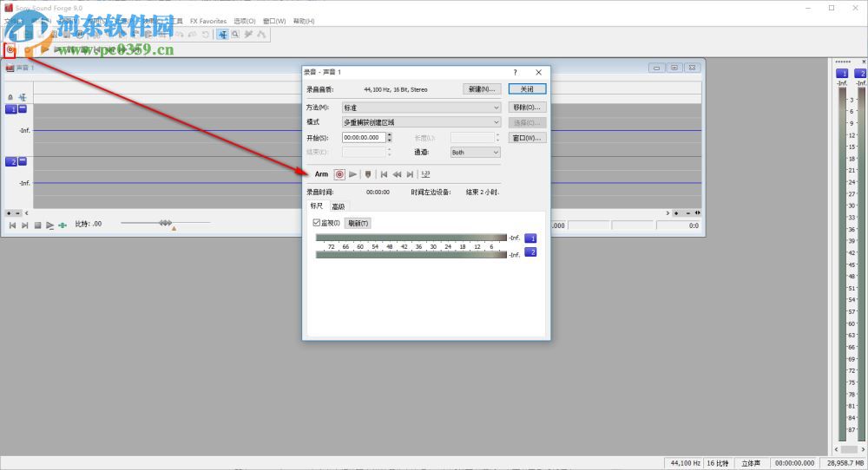Toggle channel 1 in the right meter panel
868x470 pixels.
pos(841,74)
